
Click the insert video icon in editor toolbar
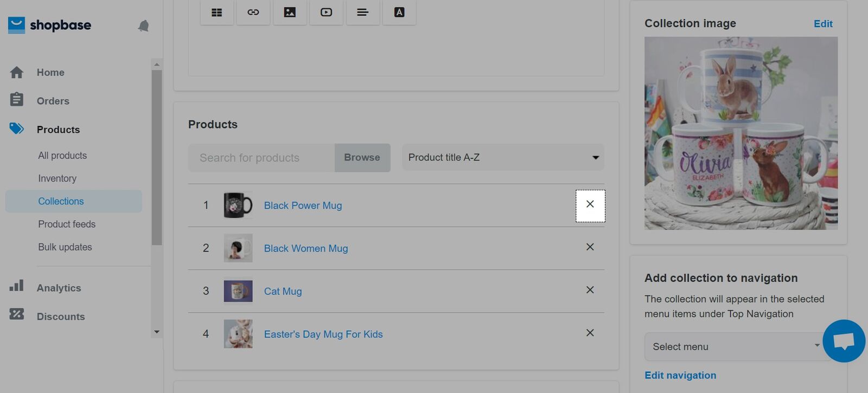pos(326,12)
